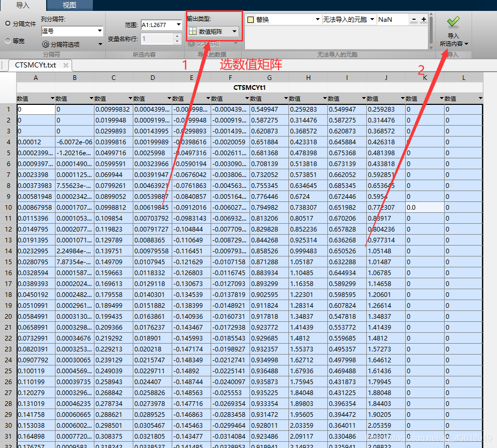Click cell with value 0.999483

(308, 251)
